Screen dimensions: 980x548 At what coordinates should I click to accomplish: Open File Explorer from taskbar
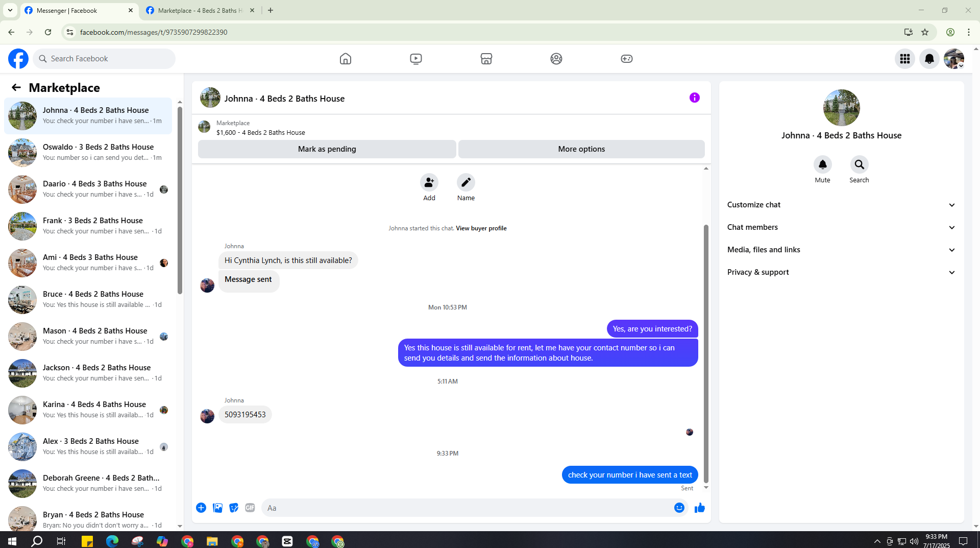(x=212, y=541)
